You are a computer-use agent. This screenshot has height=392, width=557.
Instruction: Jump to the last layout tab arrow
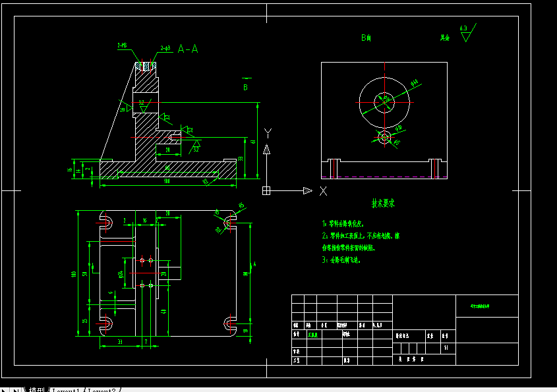point(16,390)
